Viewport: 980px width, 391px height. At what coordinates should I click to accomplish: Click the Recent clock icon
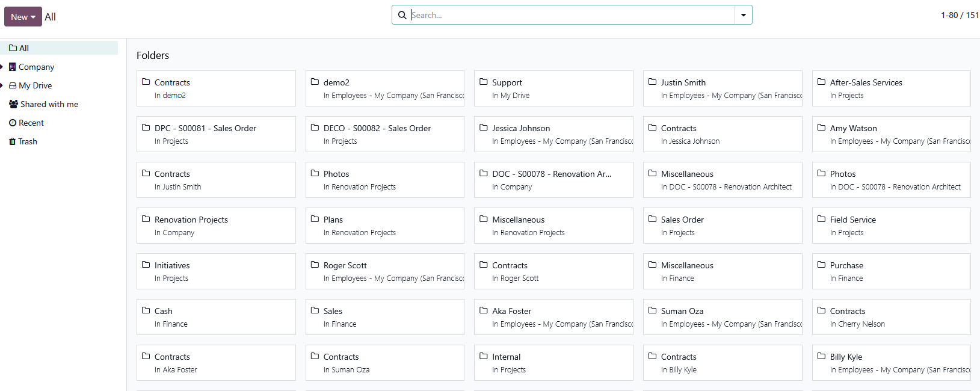(x=13, y=123)
